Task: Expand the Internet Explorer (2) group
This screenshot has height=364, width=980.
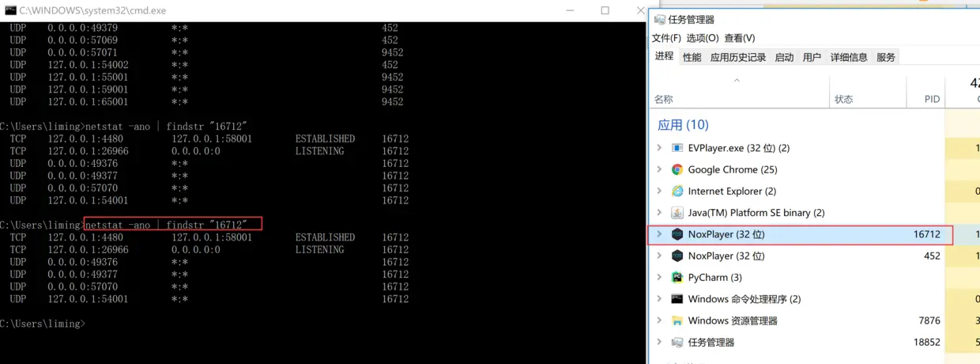Action: [659, 191]
